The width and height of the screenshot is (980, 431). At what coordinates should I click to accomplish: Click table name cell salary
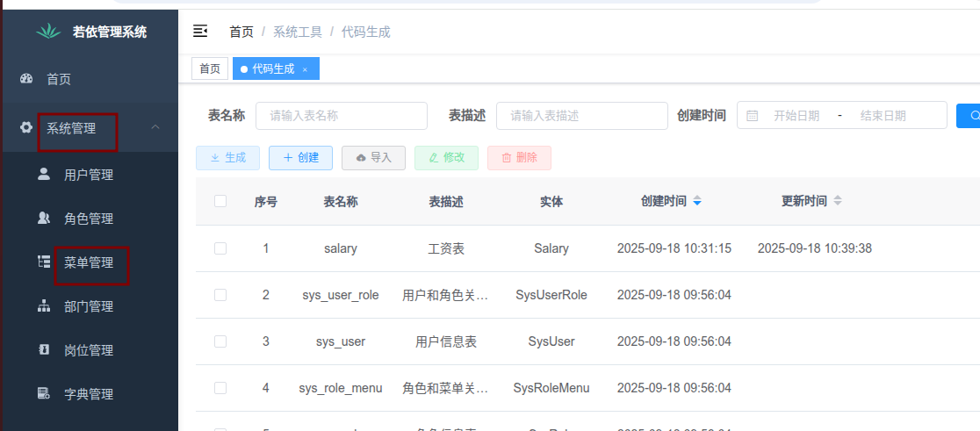point(341,248)
